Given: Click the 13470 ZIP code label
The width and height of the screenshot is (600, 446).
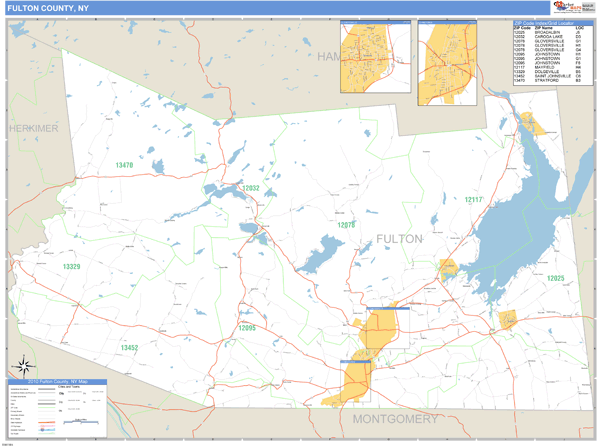Looking at the screenshot, I should pos(124,165).
